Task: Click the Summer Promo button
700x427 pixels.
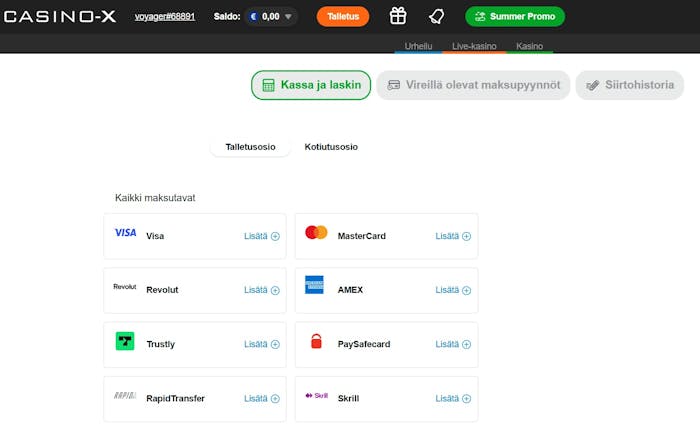Action: (x=515, y=17)
